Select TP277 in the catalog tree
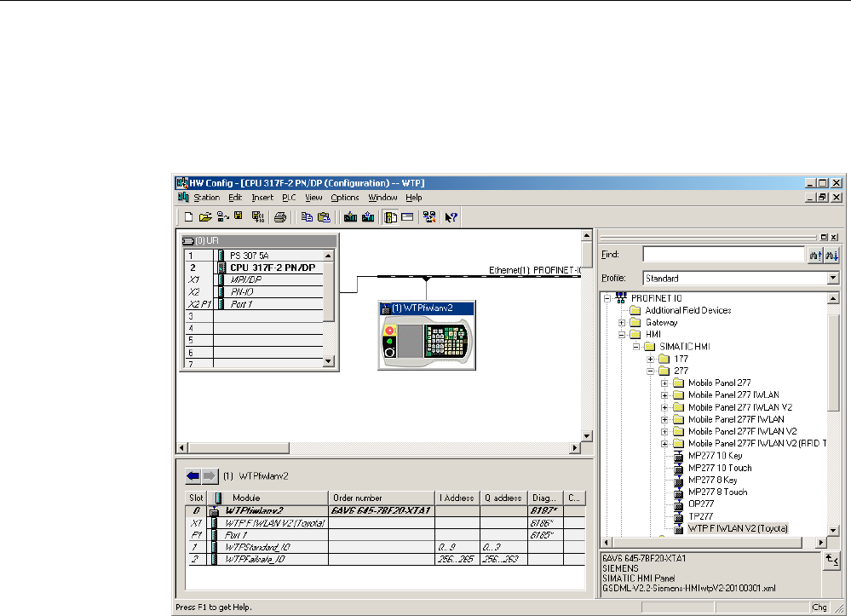The image size is (851, 616). [x=700, y=516]
